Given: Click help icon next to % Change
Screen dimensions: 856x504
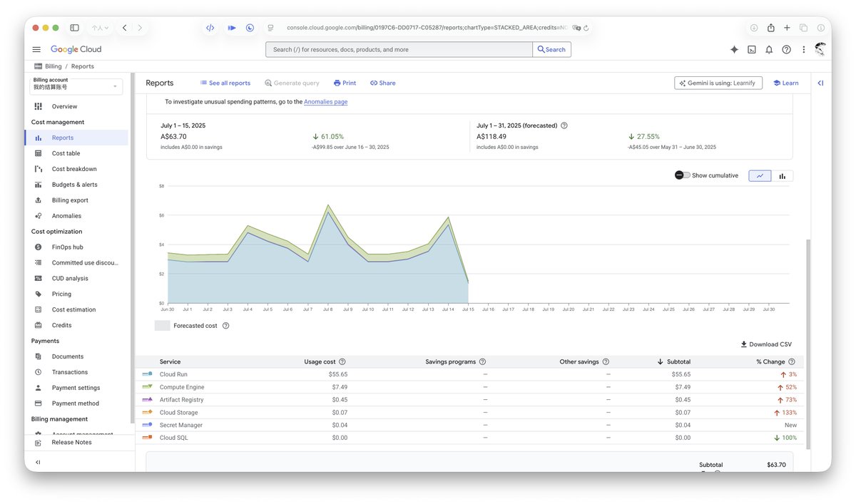Looking at the screenshot, I should point(792,362).
